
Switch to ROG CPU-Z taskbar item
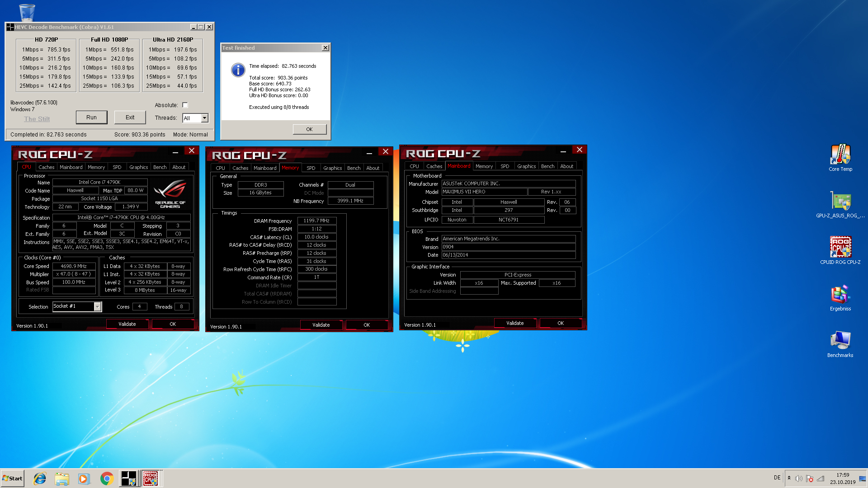pos(151,478)
